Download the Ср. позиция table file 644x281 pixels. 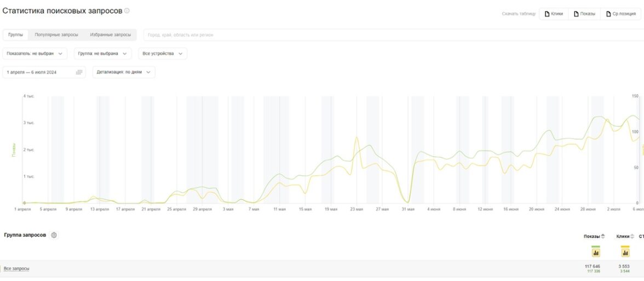(620, 14)
